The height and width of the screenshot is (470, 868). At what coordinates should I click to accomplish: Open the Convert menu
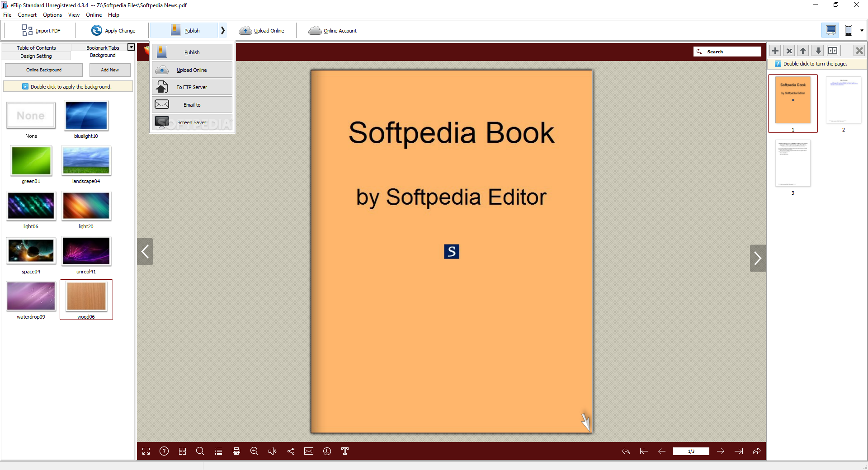click(x=27, y=15)
